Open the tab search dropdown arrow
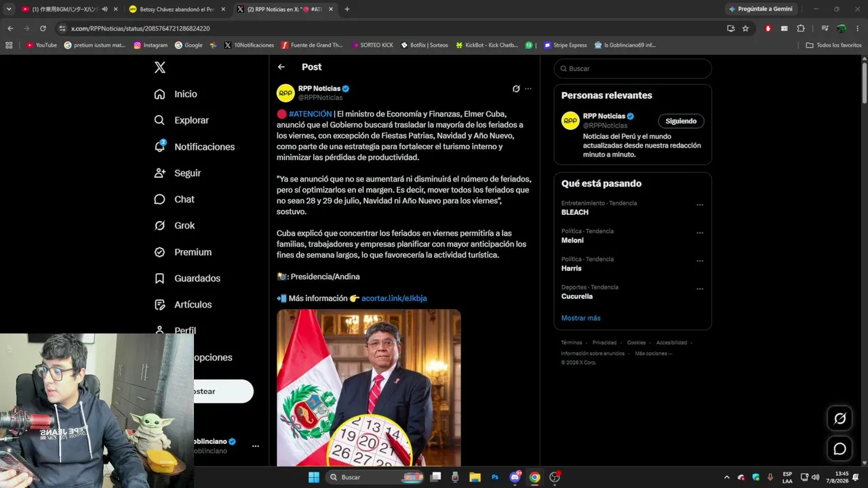 tap(9, 9)
